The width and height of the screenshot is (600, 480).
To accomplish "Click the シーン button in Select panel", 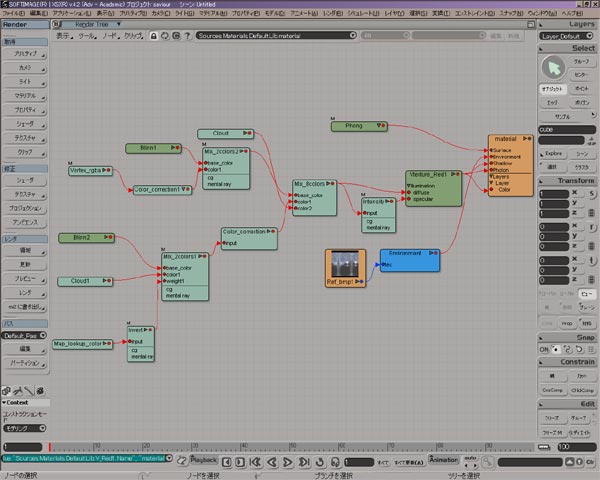I will (582, 153).
